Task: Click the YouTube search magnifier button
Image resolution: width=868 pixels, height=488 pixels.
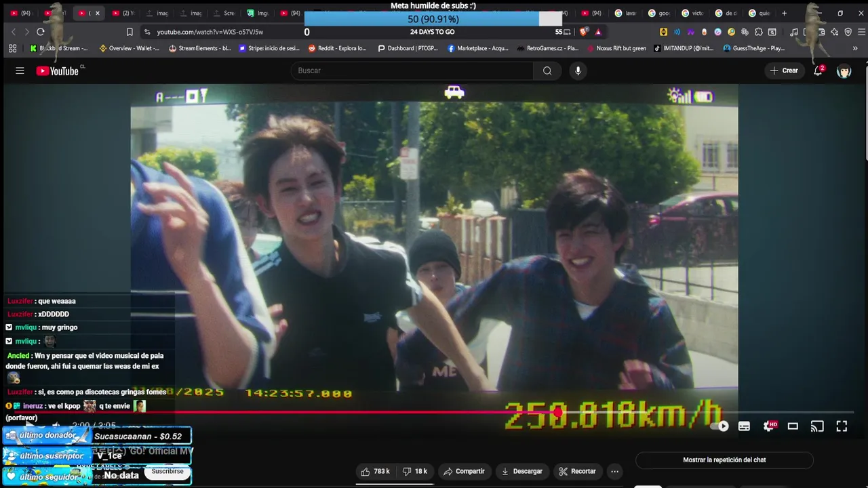Action: [547, 70]
